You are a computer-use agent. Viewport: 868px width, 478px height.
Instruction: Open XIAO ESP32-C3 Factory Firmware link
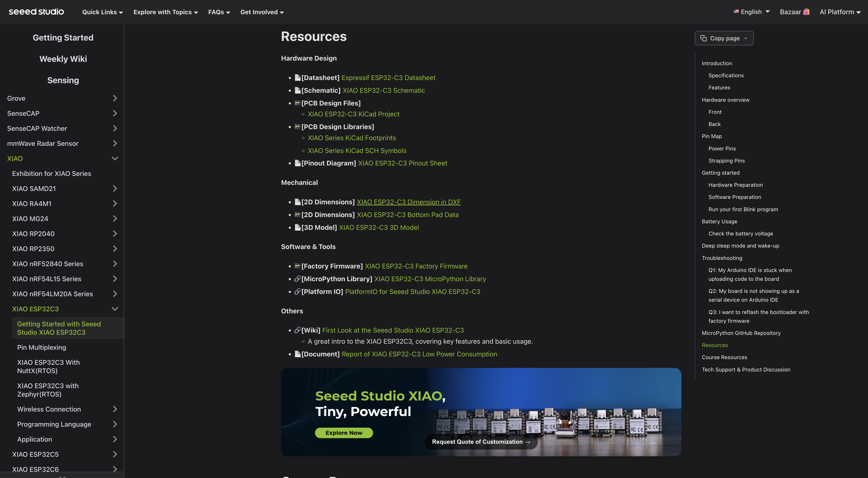416,266
